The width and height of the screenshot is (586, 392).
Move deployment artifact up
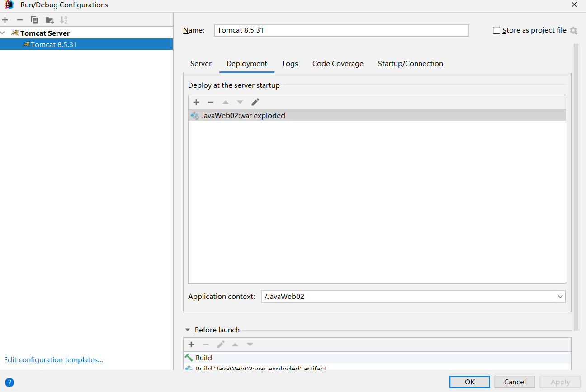tap(225, 102)
